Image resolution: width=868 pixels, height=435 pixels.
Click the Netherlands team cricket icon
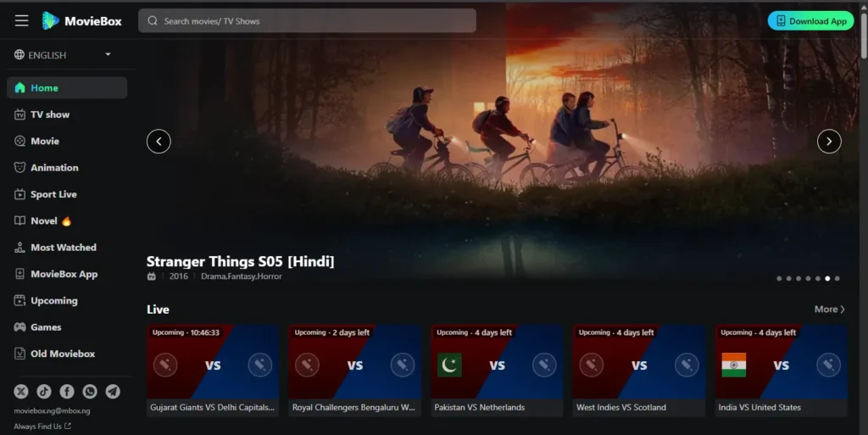(x=544, y=365)
